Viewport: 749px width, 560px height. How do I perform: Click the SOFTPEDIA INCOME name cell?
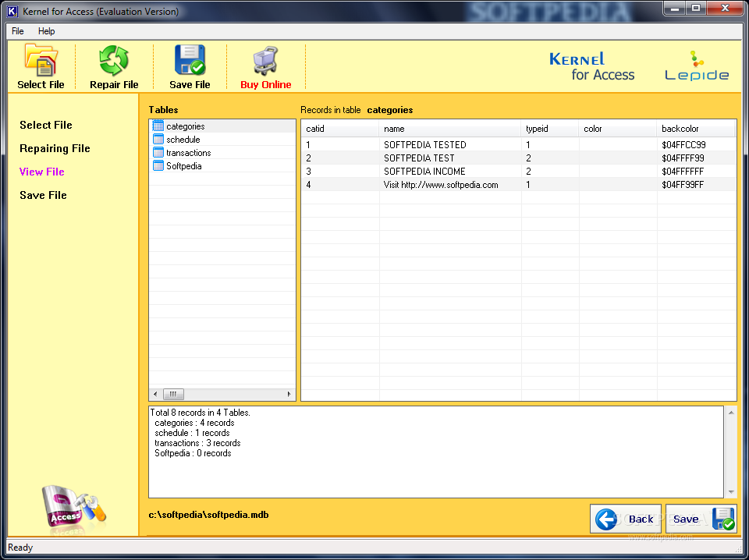click(450, 172)
